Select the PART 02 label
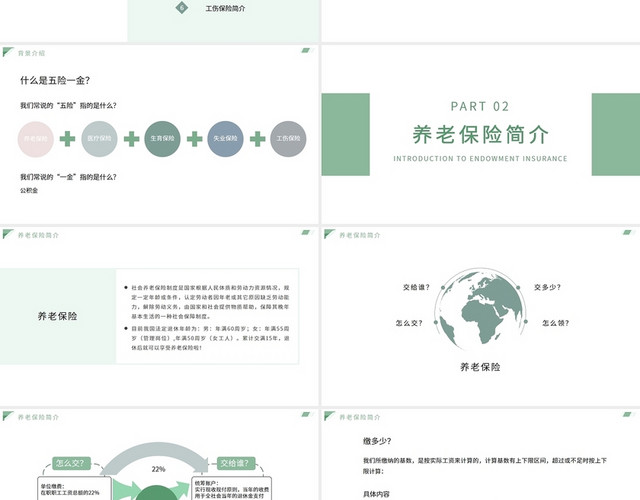 480,107
